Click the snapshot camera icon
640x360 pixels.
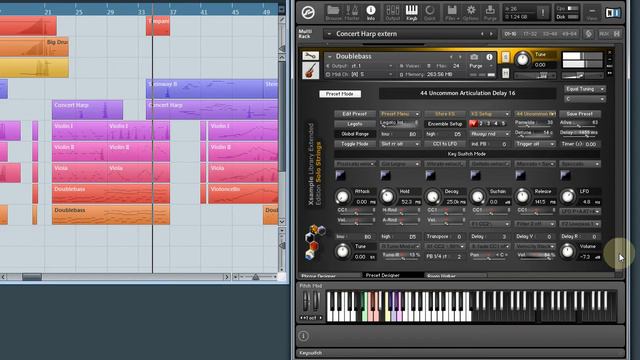474,57
